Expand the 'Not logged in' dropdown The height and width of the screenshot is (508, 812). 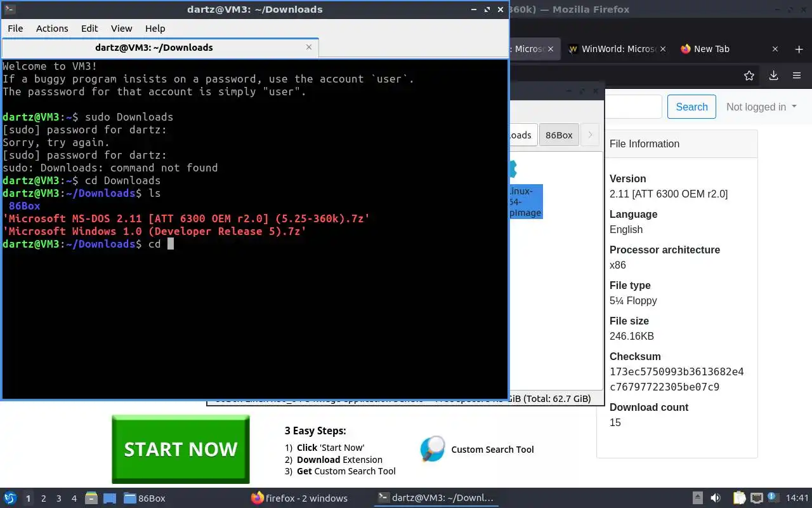[761, 107]
